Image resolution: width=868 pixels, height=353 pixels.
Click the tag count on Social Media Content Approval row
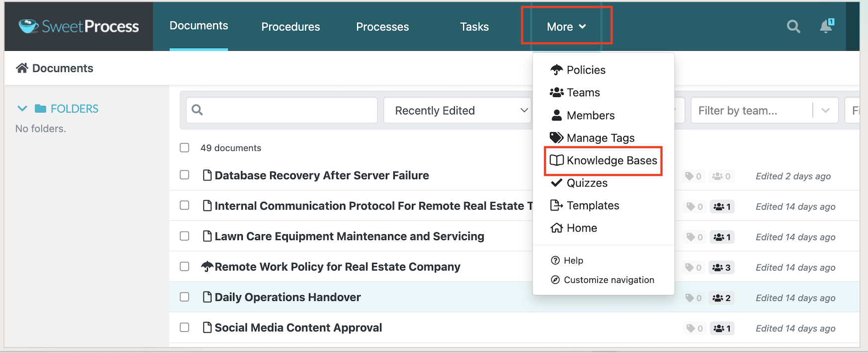[x=694, y=328]
